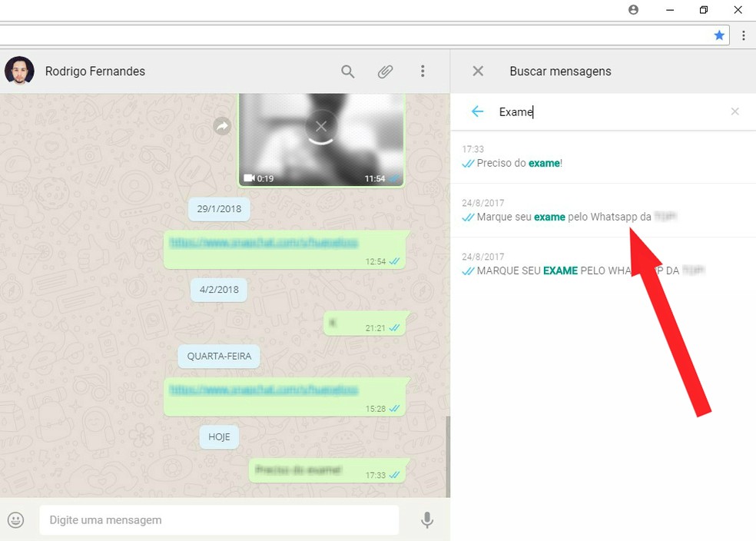Screen dimensions: 756x541
Task: Click the message bubble sent at 17:33
Action: [328, 470]
